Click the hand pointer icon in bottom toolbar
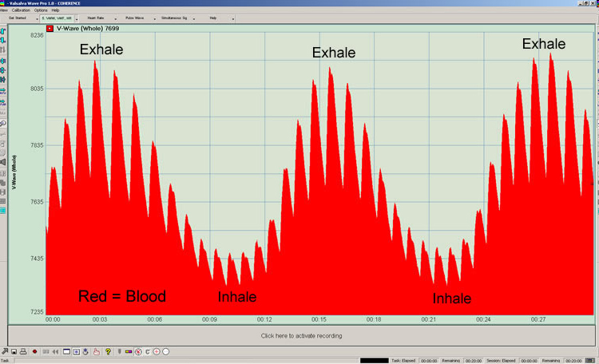 point(97,352)
